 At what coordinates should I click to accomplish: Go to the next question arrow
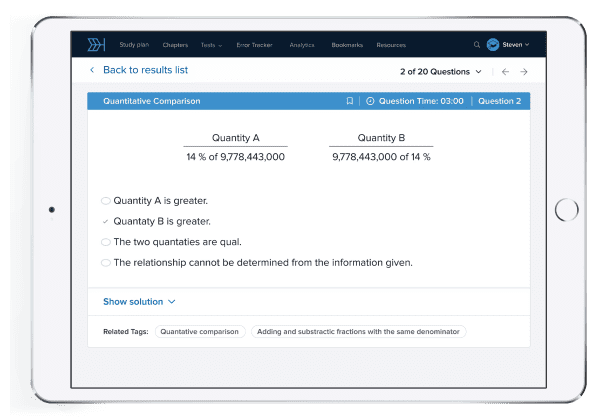coord(523,72)
